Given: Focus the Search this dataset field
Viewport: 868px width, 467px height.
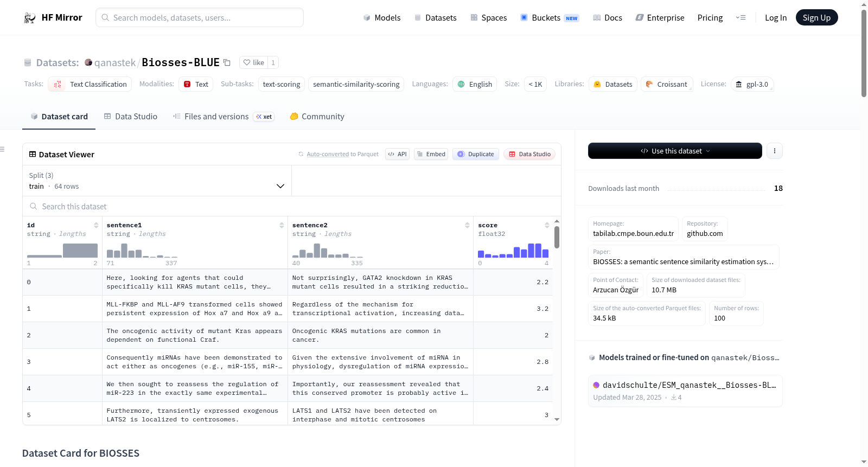Looking at the screenshot, I should (292, 206).
